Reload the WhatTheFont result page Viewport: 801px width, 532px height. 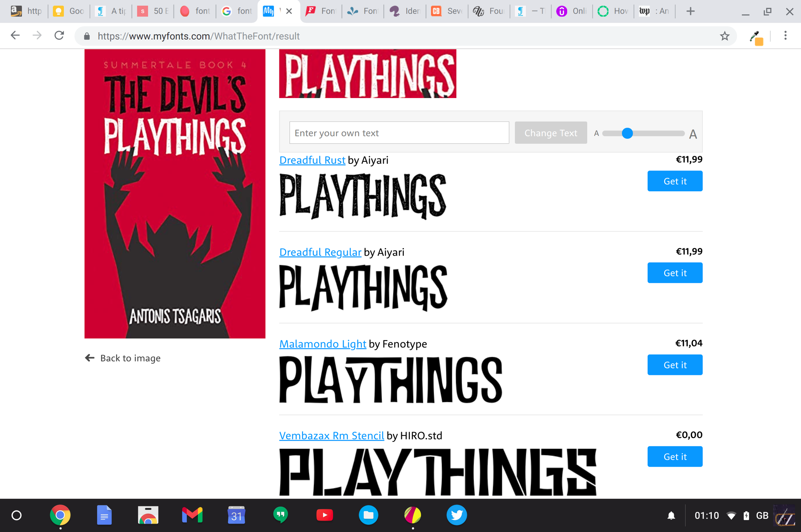pyautogui.click(x=59, y=35)
